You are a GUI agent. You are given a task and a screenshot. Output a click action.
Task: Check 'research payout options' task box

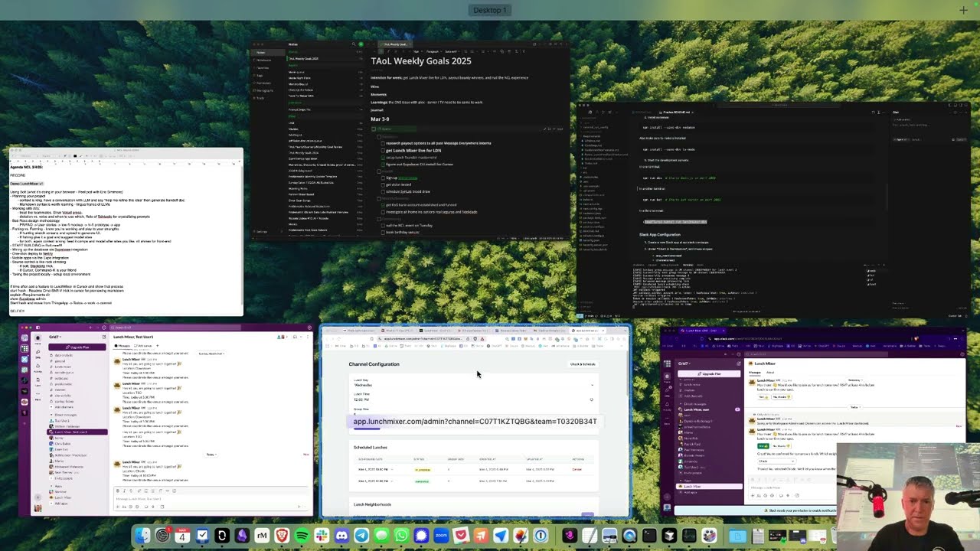pos(382,143)
